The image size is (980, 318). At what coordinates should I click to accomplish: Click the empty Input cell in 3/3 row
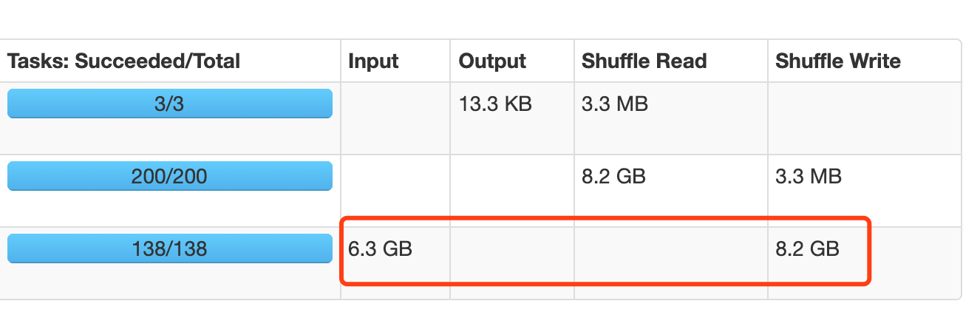pyautogui.click(x=395, y=118)
